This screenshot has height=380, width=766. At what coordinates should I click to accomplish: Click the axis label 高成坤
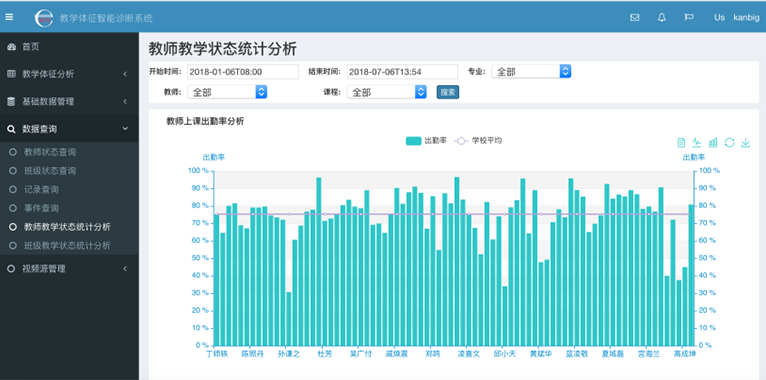click(685, 354)
